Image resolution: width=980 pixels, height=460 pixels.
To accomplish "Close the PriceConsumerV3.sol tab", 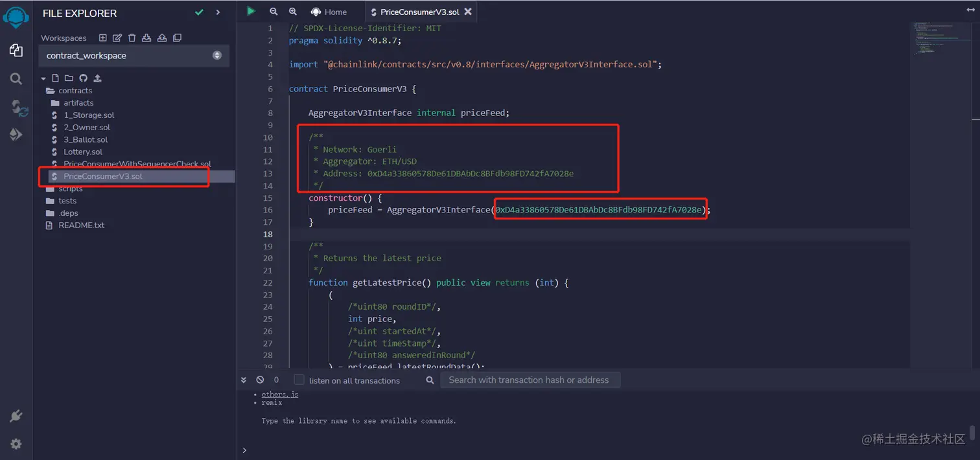I will [x=468, y=12].
